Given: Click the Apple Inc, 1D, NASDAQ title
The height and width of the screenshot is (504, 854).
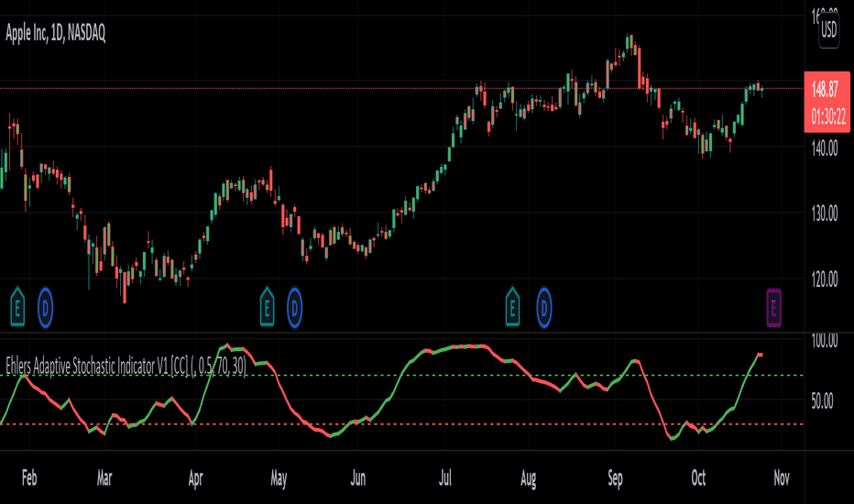Looking at the screenshot, I should click(56, 34).
